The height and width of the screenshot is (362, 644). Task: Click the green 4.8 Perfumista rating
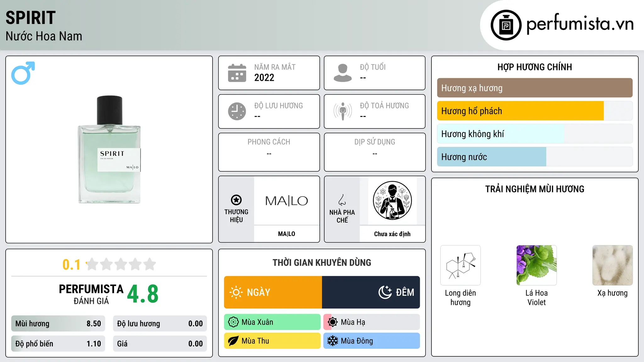(143, 294)
